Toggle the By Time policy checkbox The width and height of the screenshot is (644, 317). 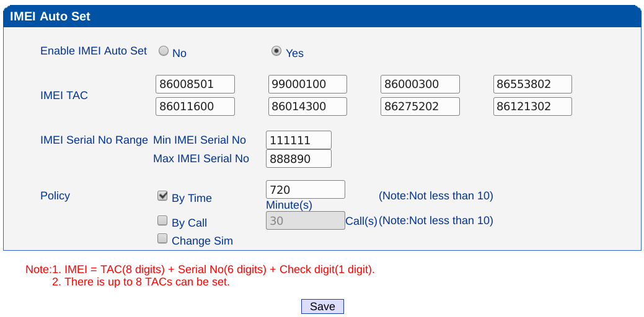point(162,196)
